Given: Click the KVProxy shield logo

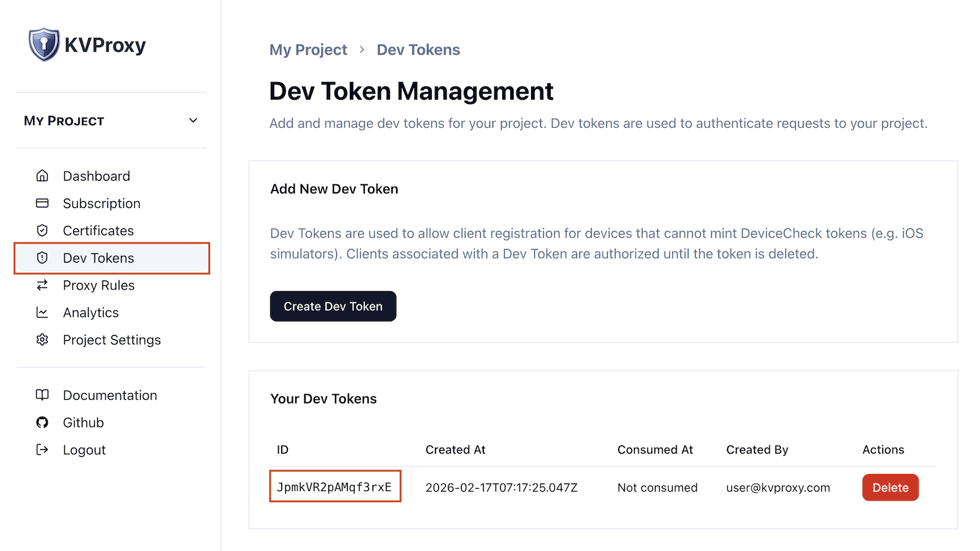Looking at the screenshot, I should tap(43, 43).
